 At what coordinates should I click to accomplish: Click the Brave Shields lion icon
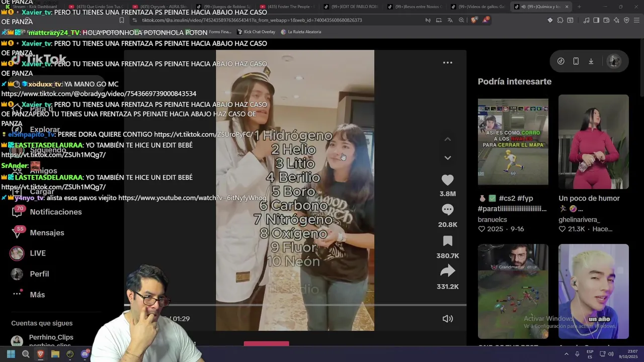tap(473, 20)
